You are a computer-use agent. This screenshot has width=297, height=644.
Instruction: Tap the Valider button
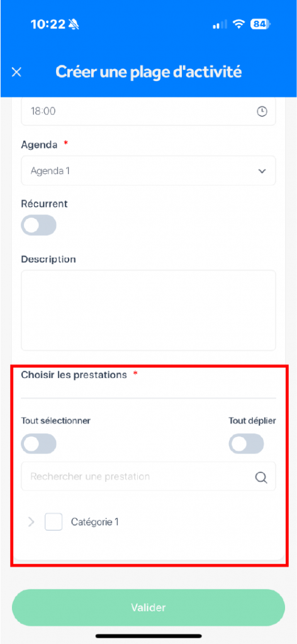pos(148,608)
